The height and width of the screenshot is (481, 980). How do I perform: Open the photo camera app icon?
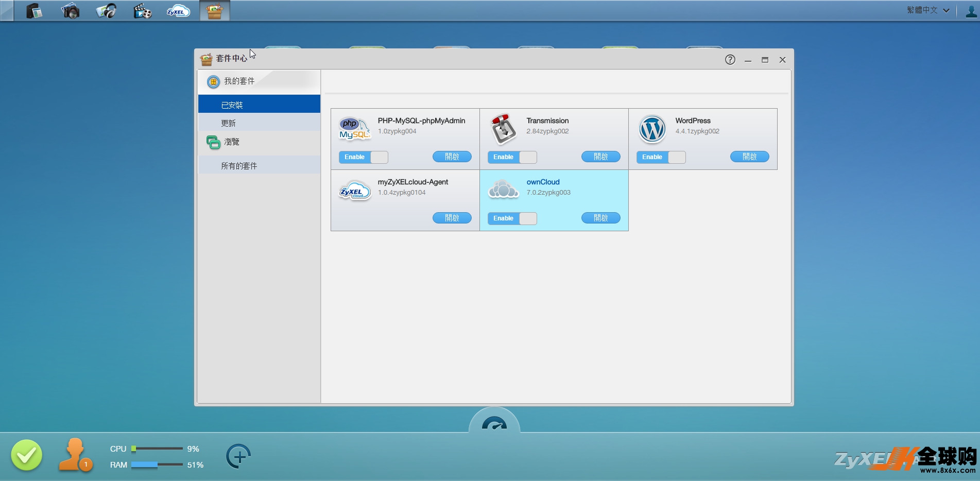pyautogui.click(x=70, y=11)
